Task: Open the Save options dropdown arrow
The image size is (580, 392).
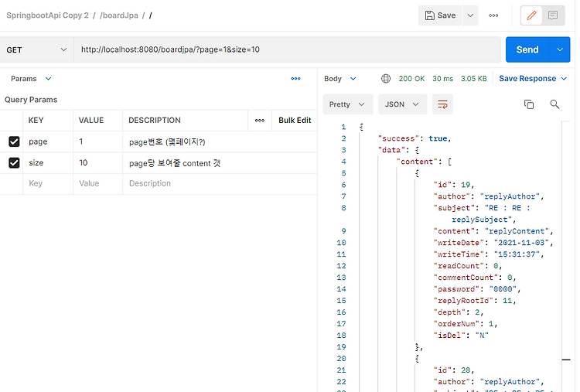Action: (470, 15)
